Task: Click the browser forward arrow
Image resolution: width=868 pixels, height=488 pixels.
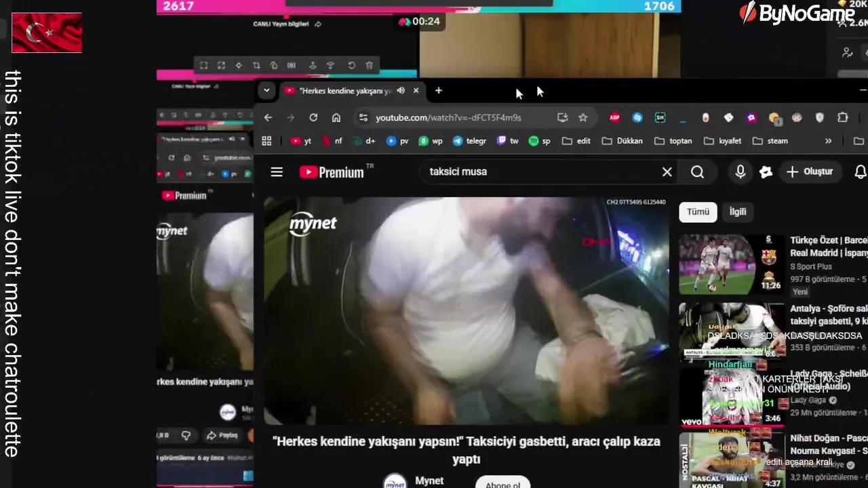Action: [x=290, y=118]
